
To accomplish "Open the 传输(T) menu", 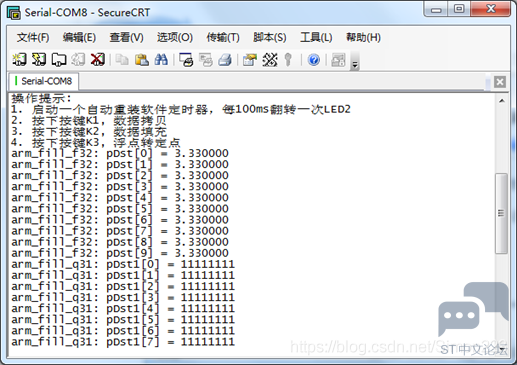I will (x=223, y=37).
